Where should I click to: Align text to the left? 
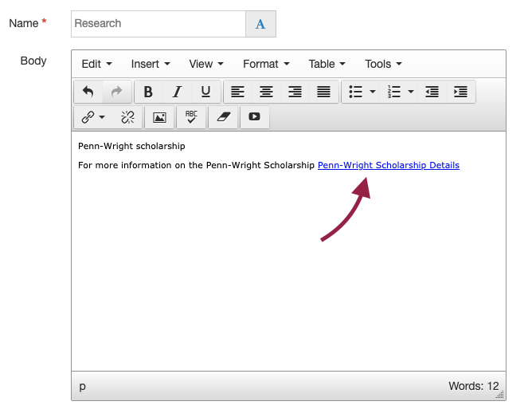click(237, 92)
